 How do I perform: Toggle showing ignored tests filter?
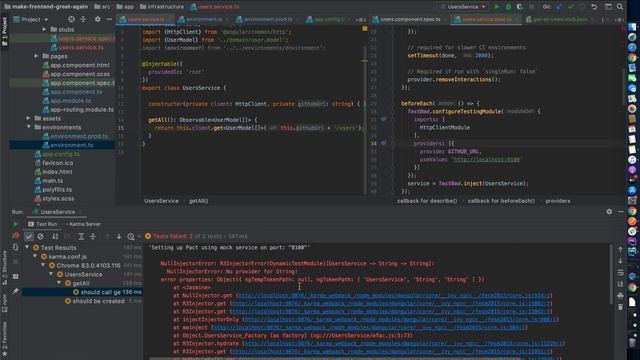click(x=40, y=236)
